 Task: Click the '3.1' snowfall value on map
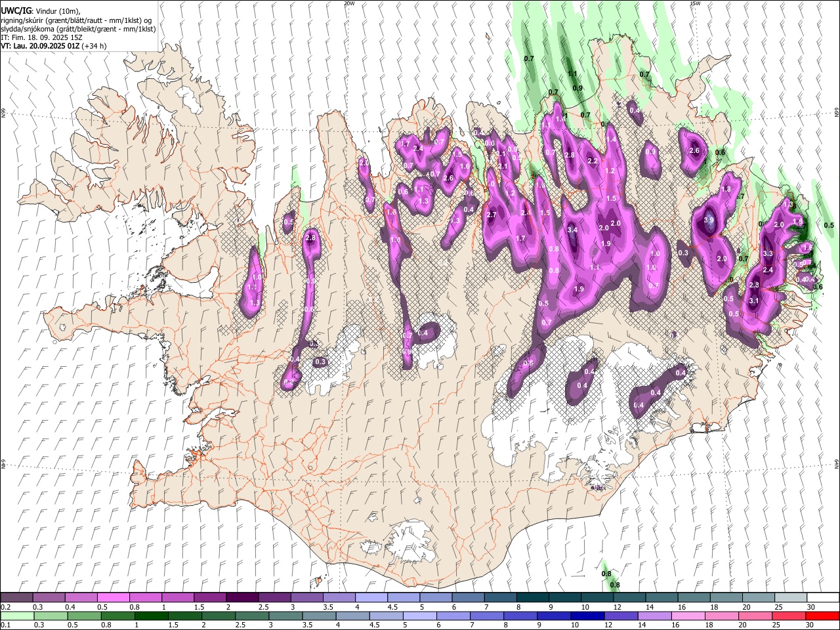(x=754, y=301)
